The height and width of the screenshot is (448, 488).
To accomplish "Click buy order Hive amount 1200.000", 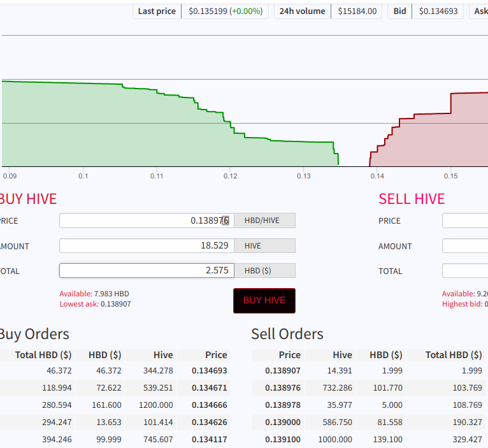I will click(x=156, y=405).
